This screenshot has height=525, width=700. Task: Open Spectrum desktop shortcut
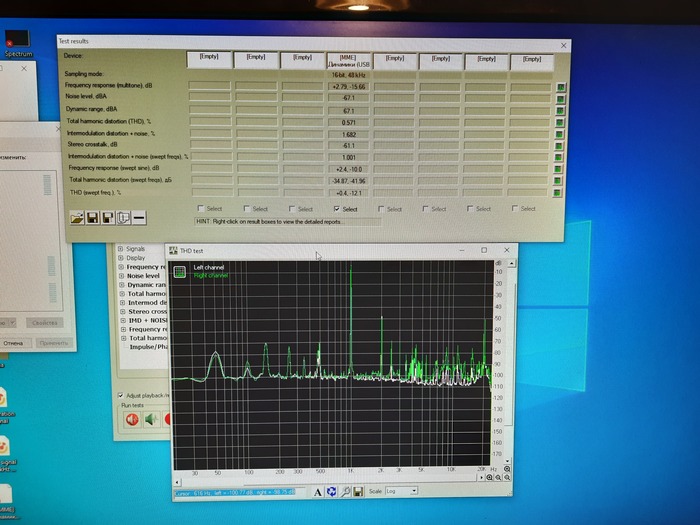tap(18, 44)
